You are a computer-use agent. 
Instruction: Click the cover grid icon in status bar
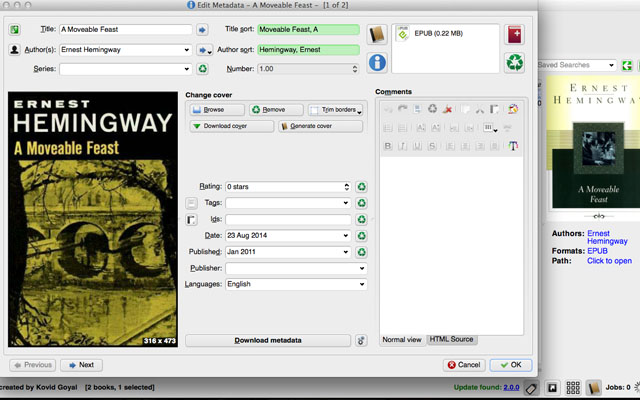pyautogui.click(x=573, y=387)
